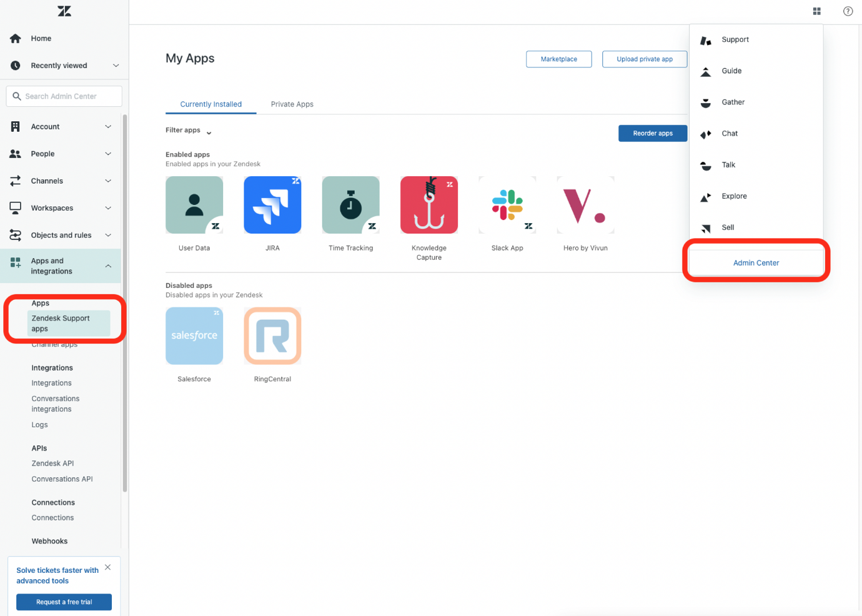The width and height of the screenshot is (862, 616).
Task: Click 'Solve tickets faster with advanced tools' text
Action: pyautogui.click(x=57, y=575)
